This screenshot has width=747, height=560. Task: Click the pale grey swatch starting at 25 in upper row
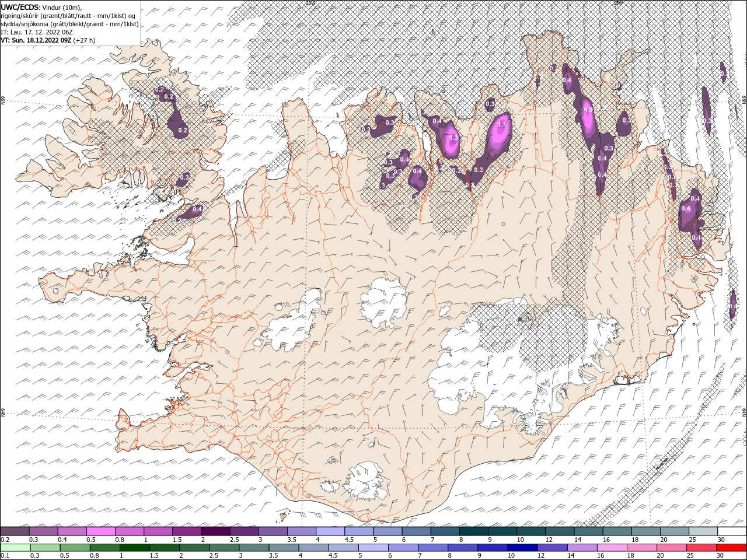point(703,531)
